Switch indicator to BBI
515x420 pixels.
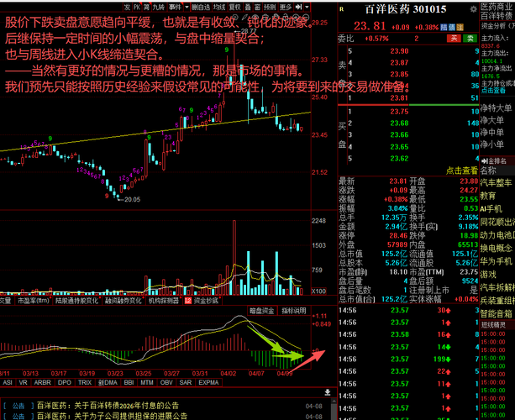[129, 382]
